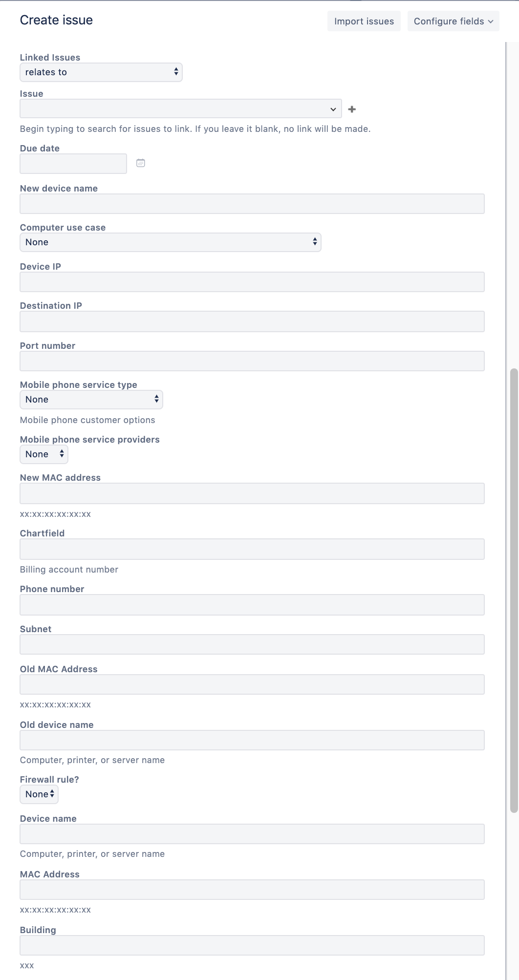Expand the Configure fields dropdown
The height and width of the screenshot is (980, 519).
[454, 21]
